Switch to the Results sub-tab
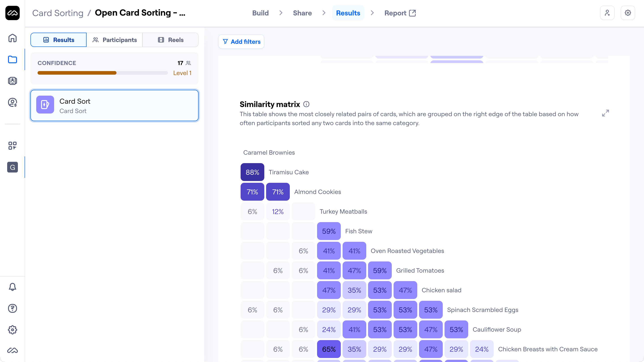Viewport: 644px width, 362px height. pos(59,40)
